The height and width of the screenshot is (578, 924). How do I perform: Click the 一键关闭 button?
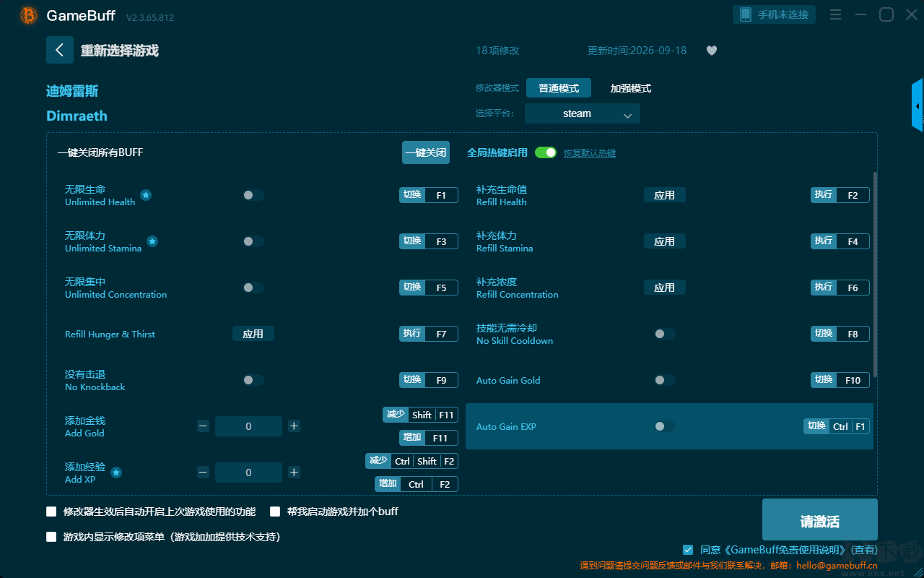pos(426,152)
